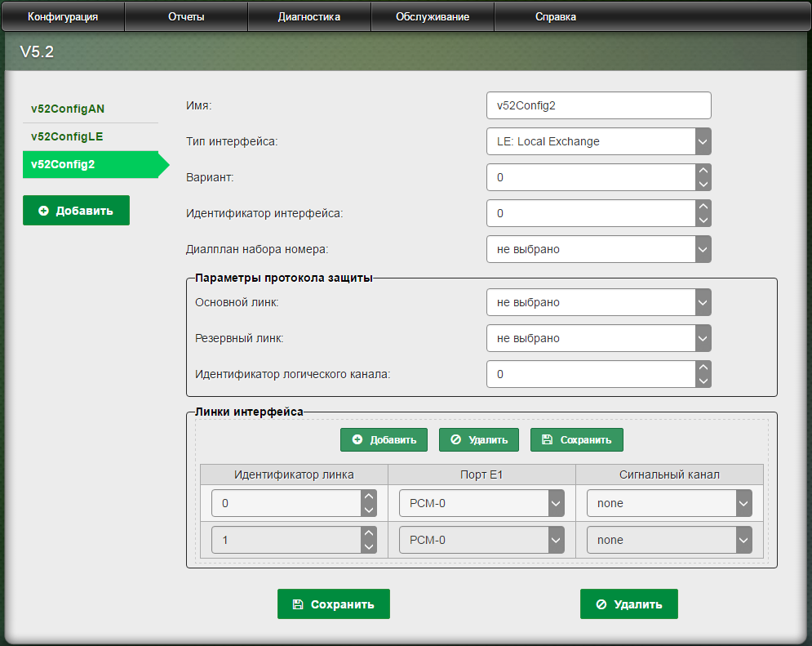812x646 pixels.
Task: Increase link identifier in row 1
Action: 369,533
